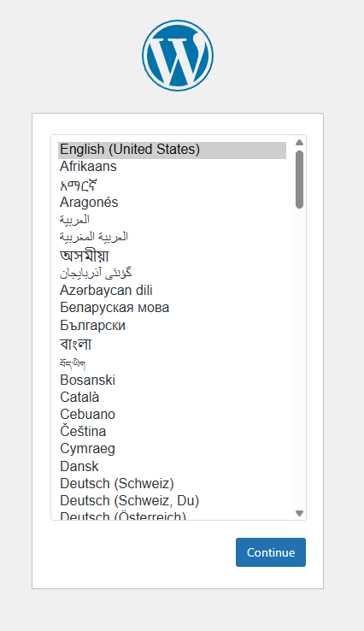Click the Continue button
364x631 pixels.
[x=271, y=552]
